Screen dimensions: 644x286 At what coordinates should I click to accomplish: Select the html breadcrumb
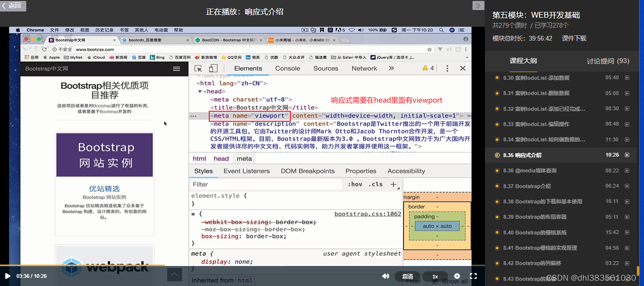tap(199, 159)
